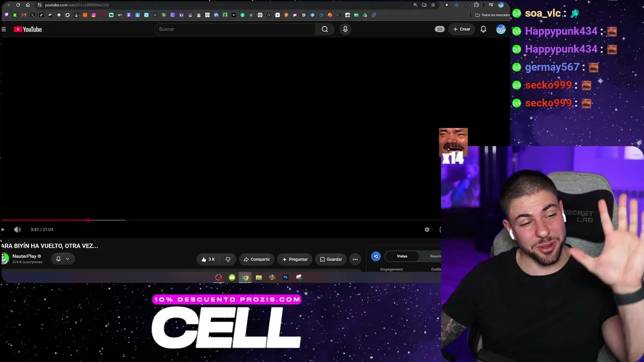Viewport: 644px width, 362px height.
Task: Open the Instagram bookmark in bookmarks bar
Action: click(x=94, y=15)
